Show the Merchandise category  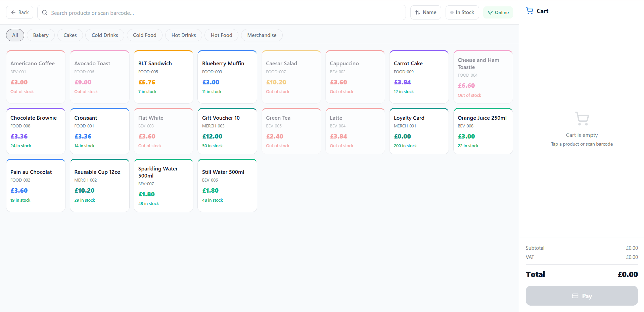point(262,35)
